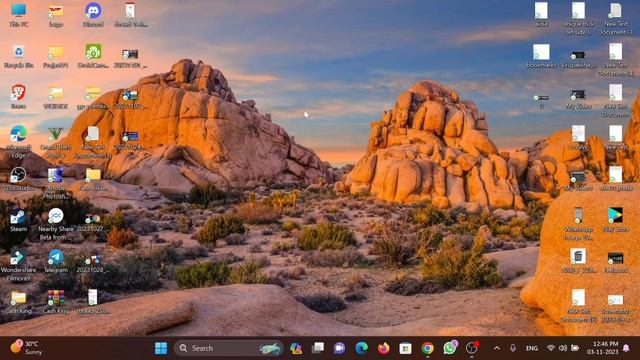Open the weather widget showing 30°C Sunny
640x360 pixels.
[x=26, y=348]
